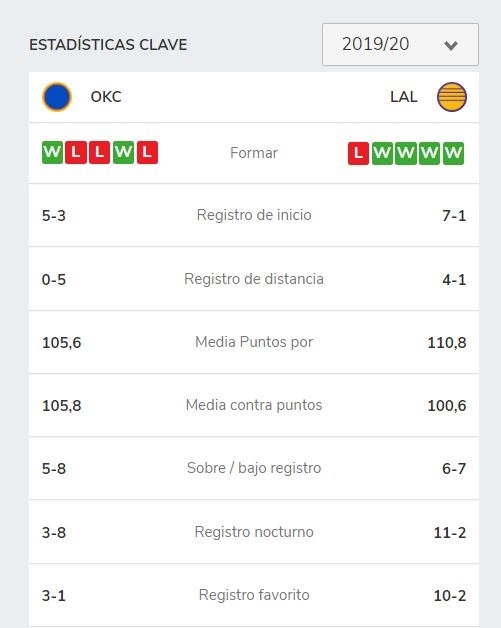Open the 2019/20 season dropdown
The image size is (501, 628).
pos(400,44)
